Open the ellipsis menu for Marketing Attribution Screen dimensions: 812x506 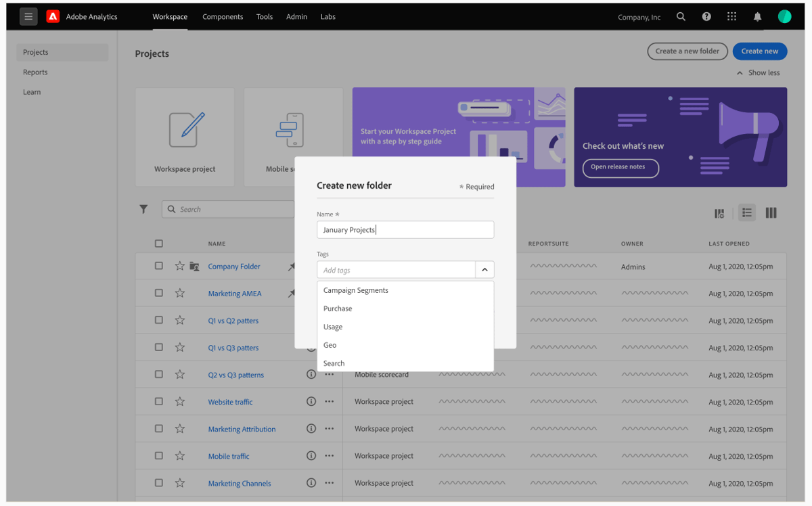[x=329, y=428]
